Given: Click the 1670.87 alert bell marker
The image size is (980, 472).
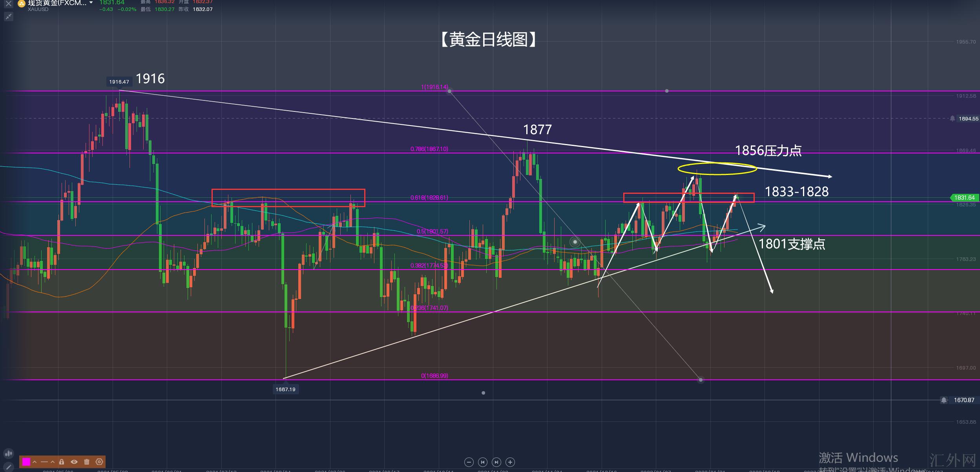Looking at the screenshot, I should click(x=944, y=400).
